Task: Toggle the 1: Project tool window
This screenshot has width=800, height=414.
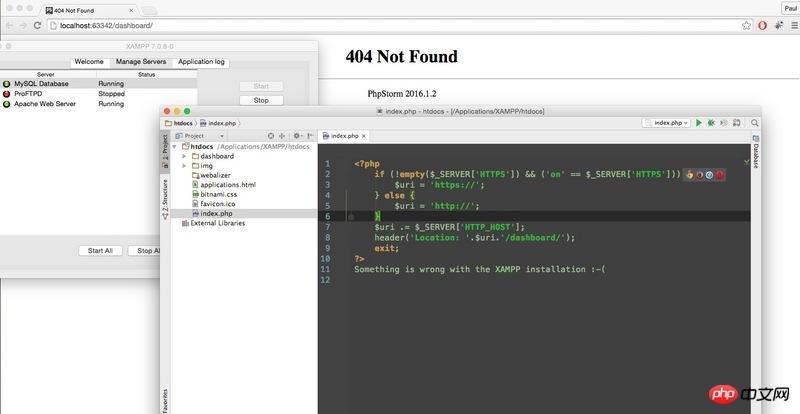Action: (165, 152)
